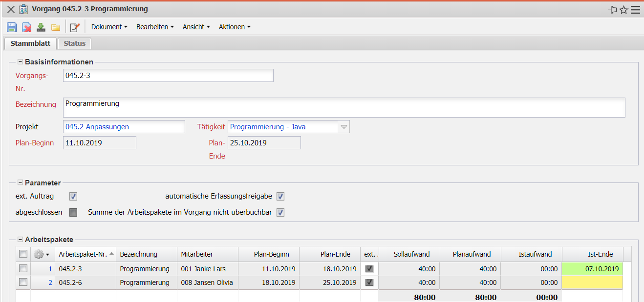Open the Dokument menu
Viewport: 644px width, 302px height.
109,27
